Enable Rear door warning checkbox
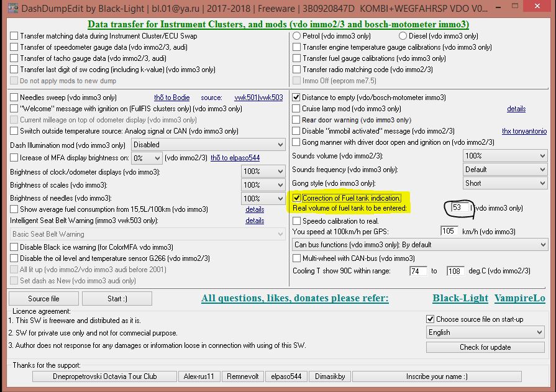The width and height of the screenshot is (556, 392). (x=296, y=120)
